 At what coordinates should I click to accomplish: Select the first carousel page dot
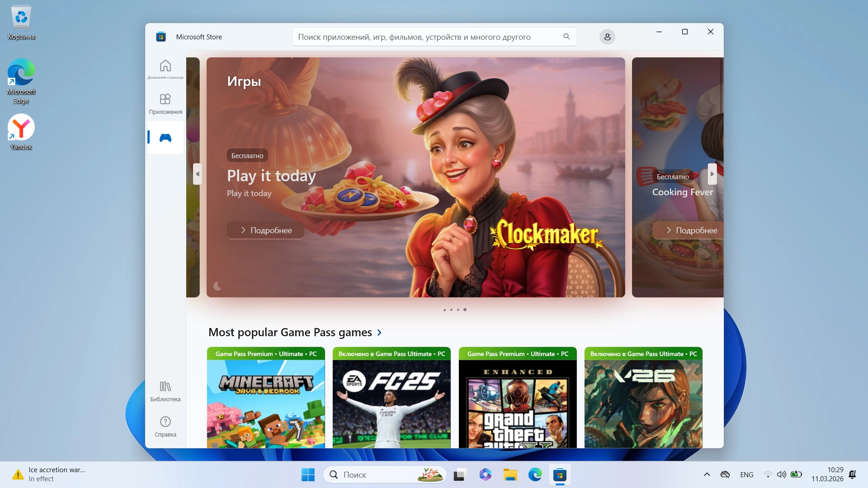(x=444, y=310)
